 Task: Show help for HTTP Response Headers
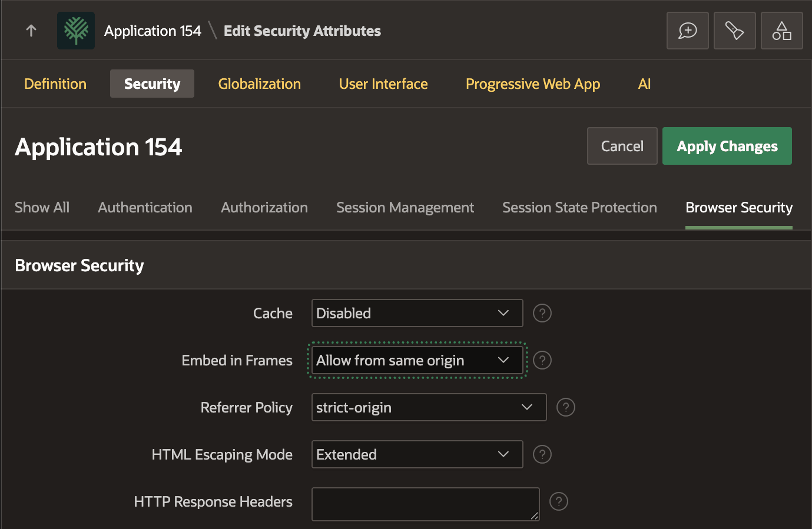tap(558, 501)
